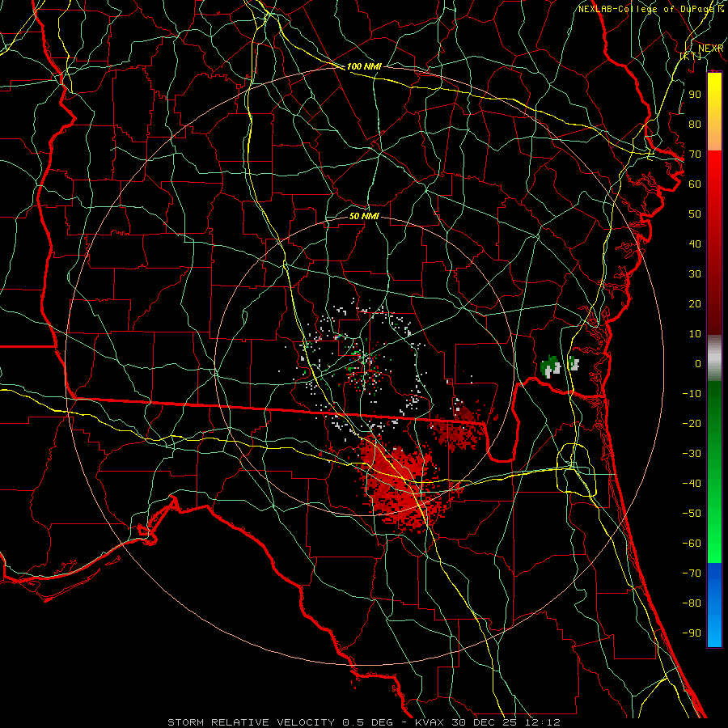This screenshot has width=728, height=728.
Task: Click the -30 value on the velocity scale
Action: [x=692, y=454]
